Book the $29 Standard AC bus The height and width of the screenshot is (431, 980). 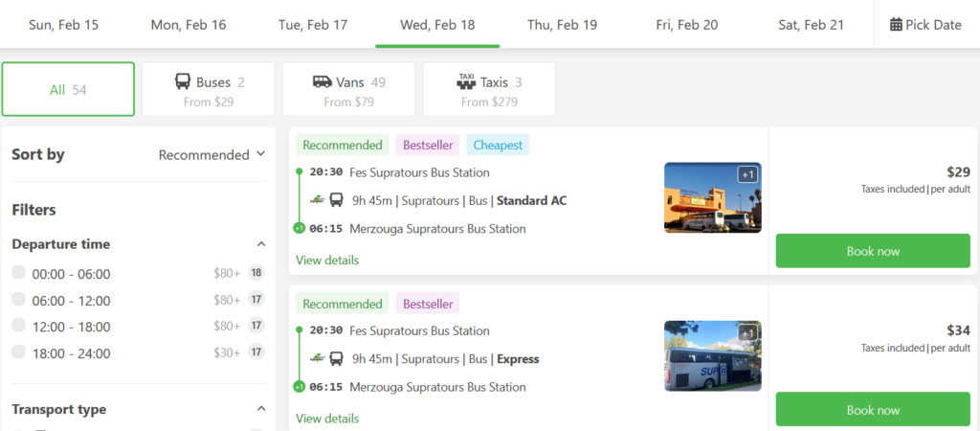(873, 251)
